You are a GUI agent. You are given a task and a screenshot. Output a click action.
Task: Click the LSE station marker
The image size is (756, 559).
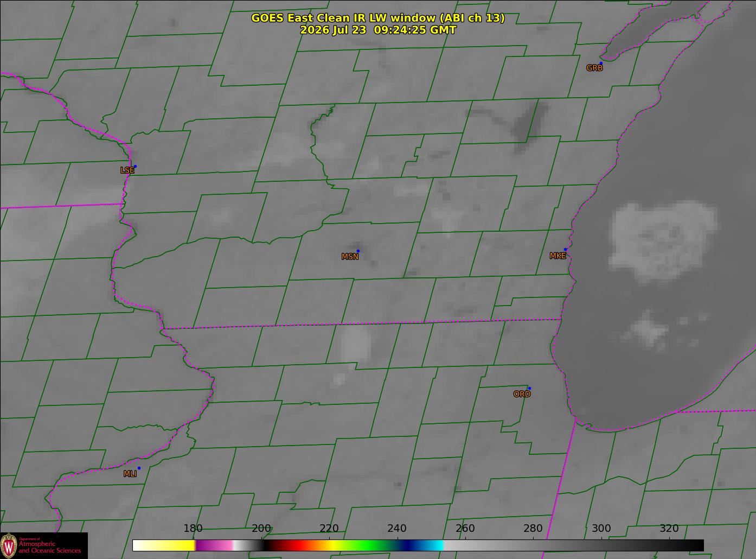point(135,166)
